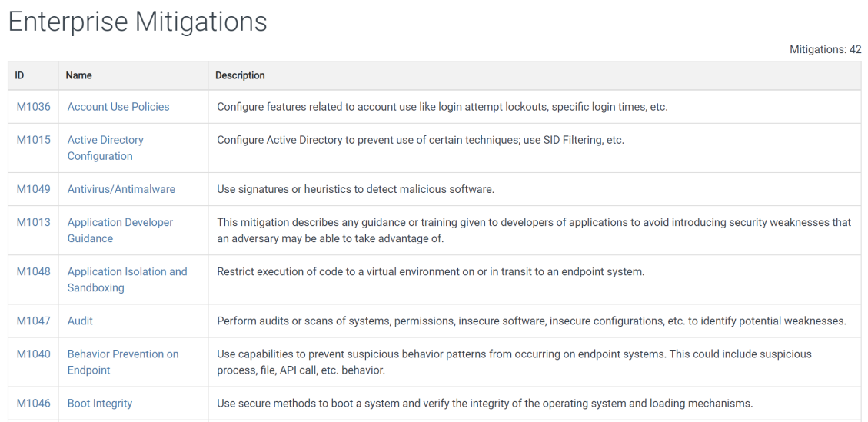Open the Boot Integrity mitigation link
This screenshot has height=422, width=868.
[100, 404]
